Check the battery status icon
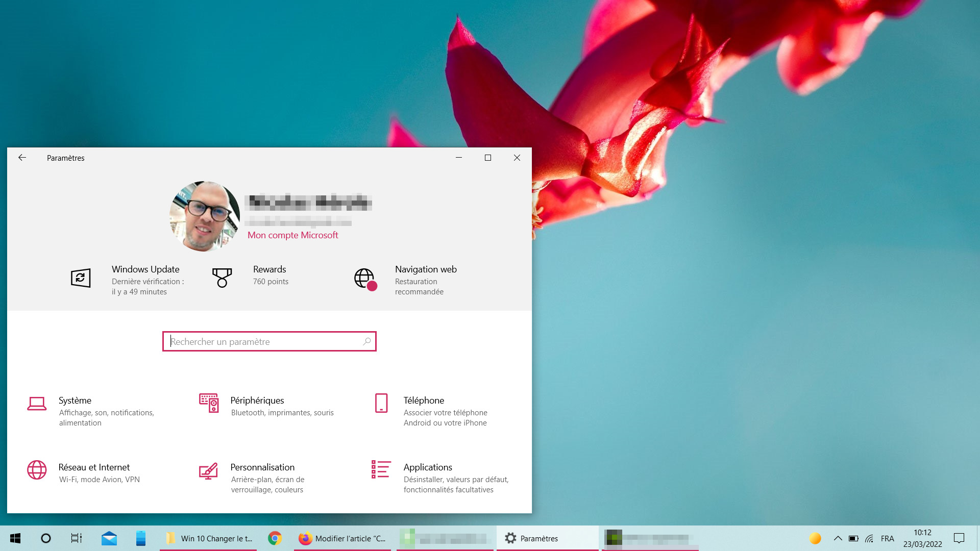980x551 pixels. (x=853, y=538)
